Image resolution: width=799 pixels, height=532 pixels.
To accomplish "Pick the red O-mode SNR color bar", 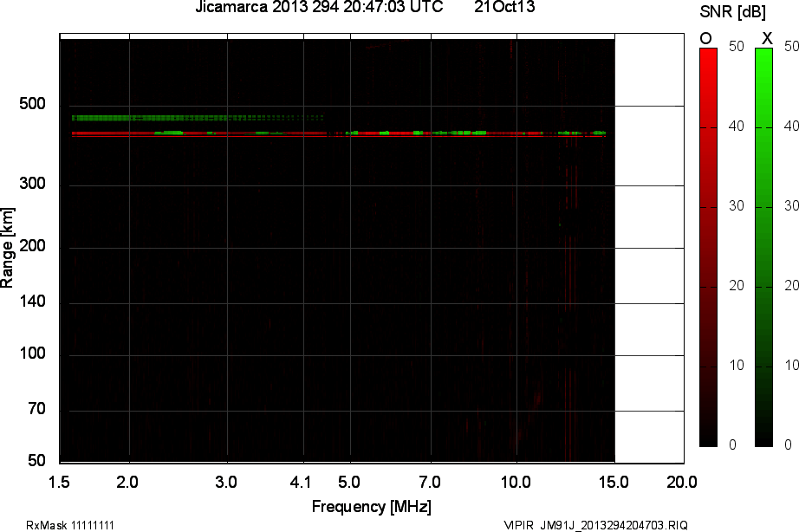I will tap(708, 248).
